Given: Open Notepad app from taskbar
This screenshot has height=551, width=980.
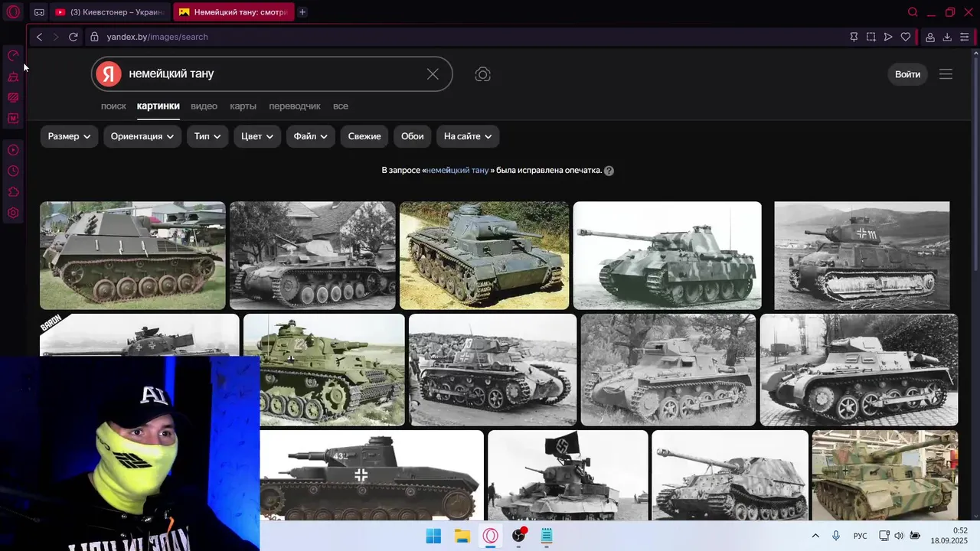Looking at the screenshot, I should 547,536.
